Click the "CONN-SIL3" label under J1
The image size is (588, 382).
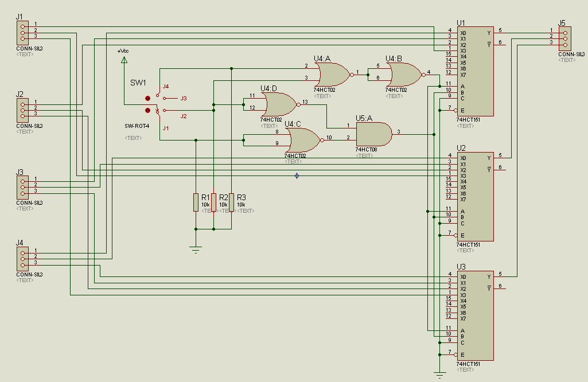[x=29, y=48]
